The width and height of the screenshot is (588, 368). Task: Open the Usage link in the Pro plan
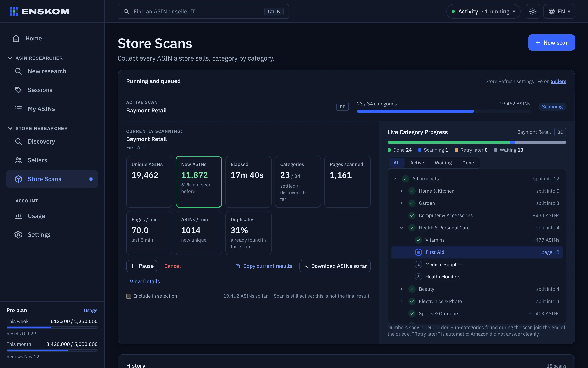[x=91, y=310]
